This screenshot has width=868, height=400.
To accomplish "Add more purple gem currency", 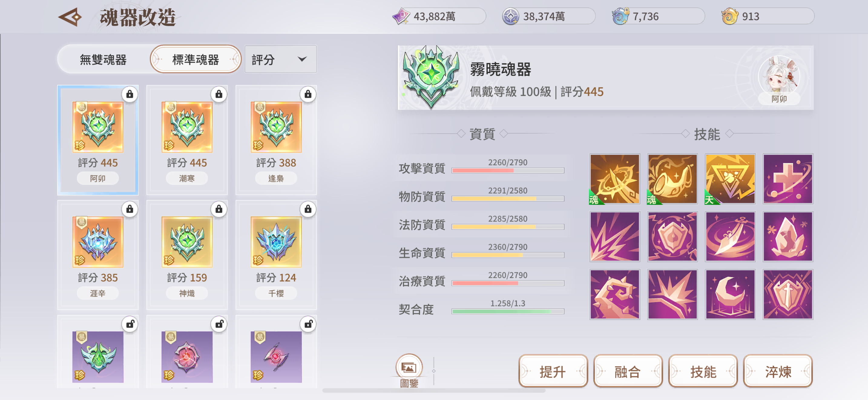I will (x=401, y=17).
